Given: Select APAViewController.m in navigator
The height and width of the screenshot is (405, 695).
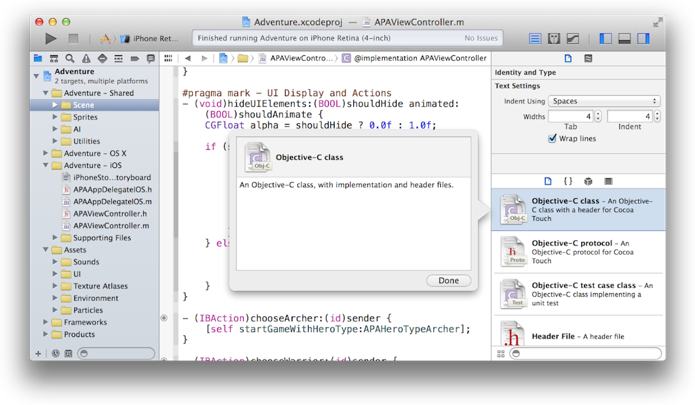Looking at the screenshot, I should click(x=105, y=226).
